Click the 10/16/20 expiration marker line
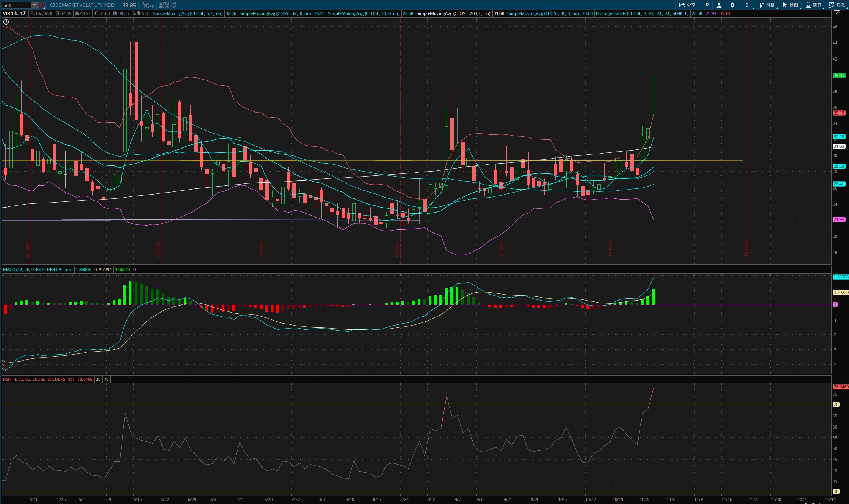The image size is (849, 504). pos(613,142)
